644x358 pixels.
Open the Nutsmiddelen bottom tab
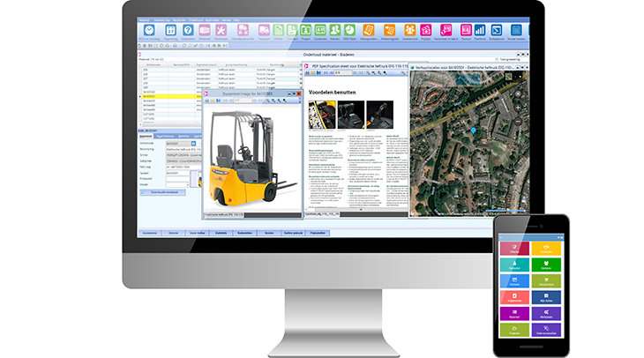pos(244,233)
